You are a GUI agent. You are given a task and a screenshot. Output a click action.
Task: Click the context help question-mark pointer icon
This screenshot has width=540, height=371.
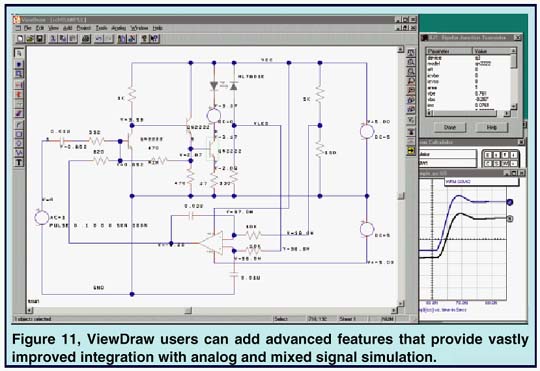(x=155, y=39)
